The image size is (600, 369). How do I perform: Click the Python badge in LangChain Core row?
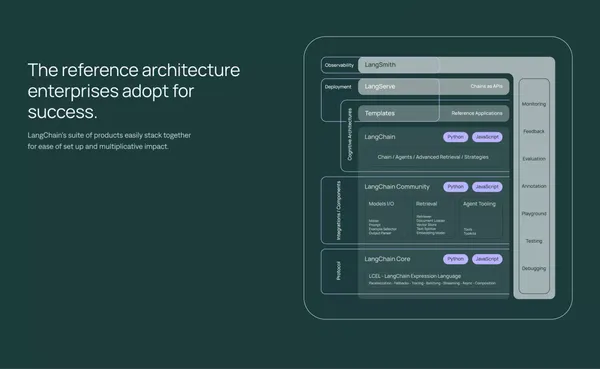[455, 259]
